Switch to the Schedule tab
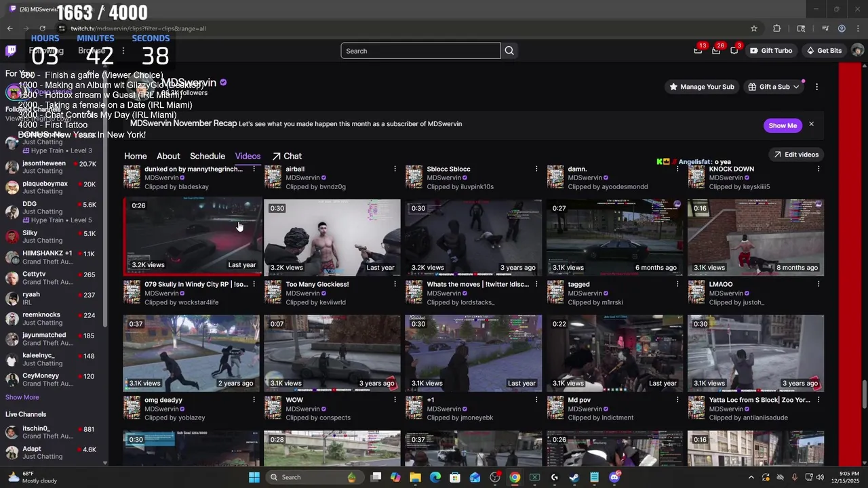 point(208,156)
